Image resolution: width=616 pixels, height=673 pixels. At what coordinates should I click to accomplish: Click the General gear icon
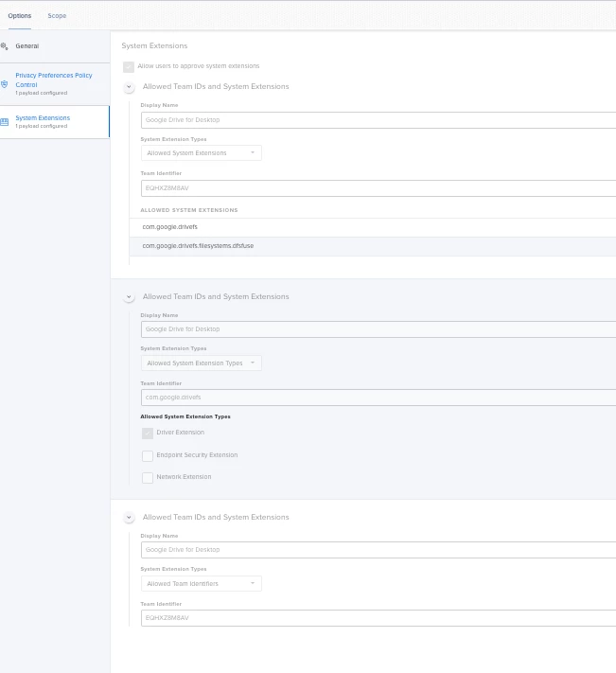coord(5,46)
